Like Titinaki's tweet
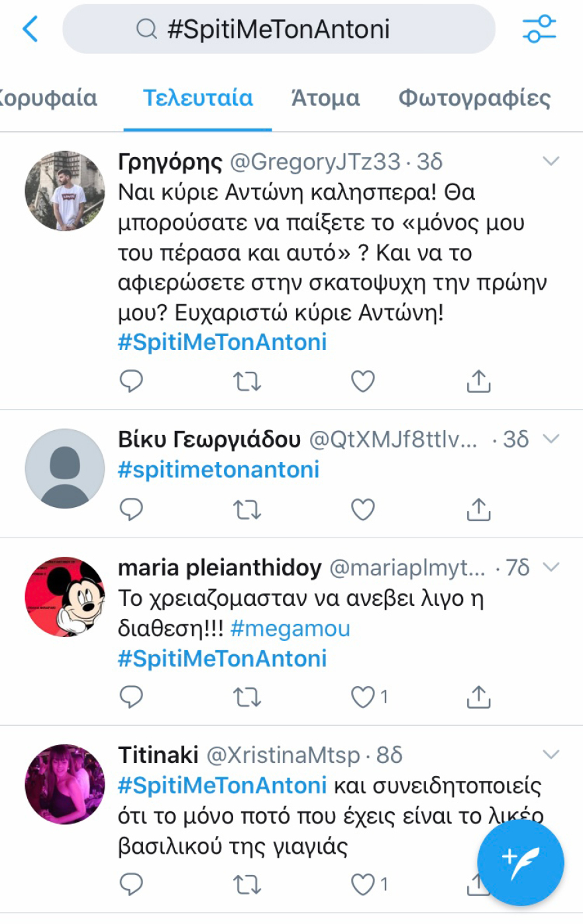 [362, 884]
